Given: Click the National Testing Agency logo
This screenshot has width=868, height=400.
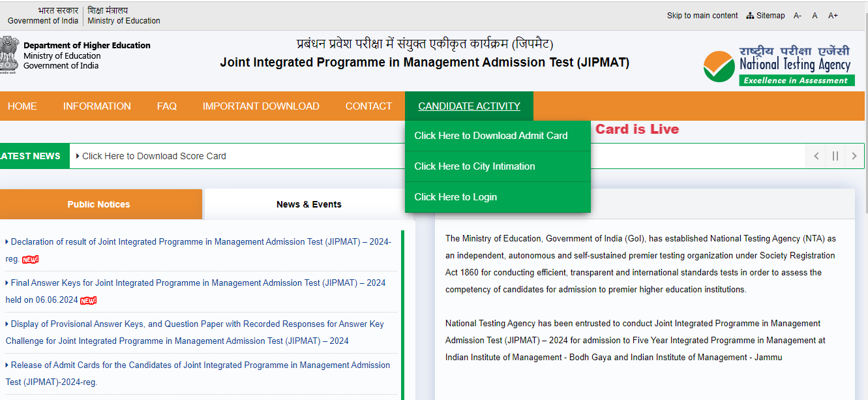Looking at the screenshot, I should pos(777,65).
